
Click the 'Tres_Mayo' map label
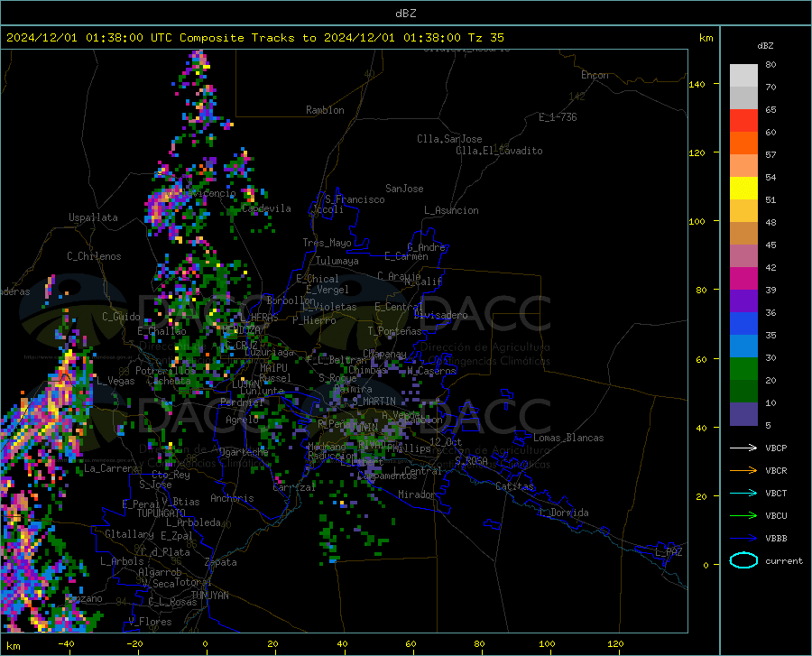coord(327,243)
